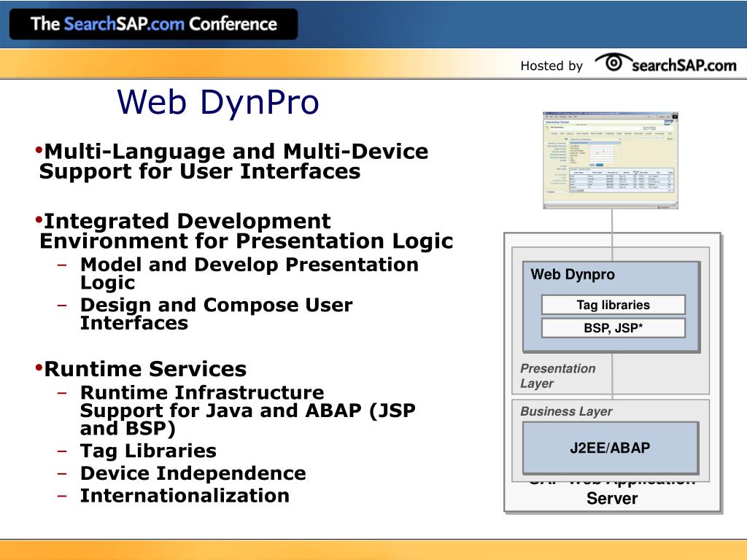This screenshot has width=747, height=560.
Task: Click the searchSAP.com eye logo
Action: 665,63
